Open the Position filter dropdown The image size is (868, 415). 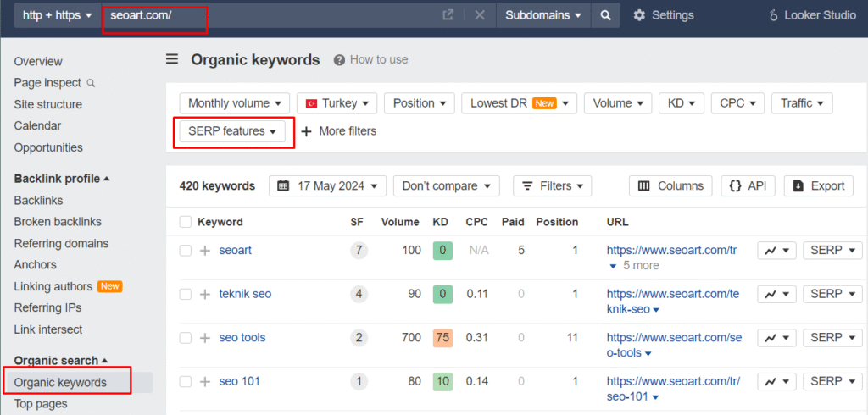coord(419,103)
